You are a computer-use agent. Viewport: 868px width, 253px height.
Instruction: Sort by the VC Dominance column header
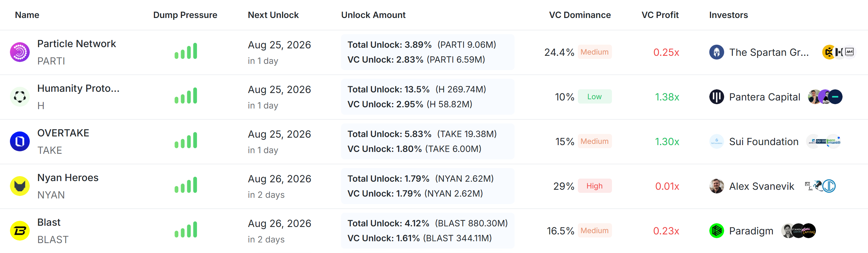(580, 15)
